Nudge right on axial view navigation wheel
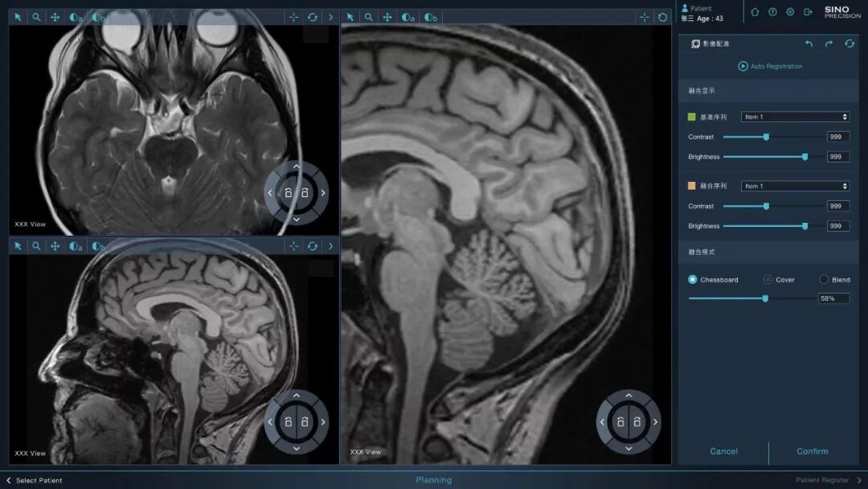The image size is (868, 489). coord(323,193)
